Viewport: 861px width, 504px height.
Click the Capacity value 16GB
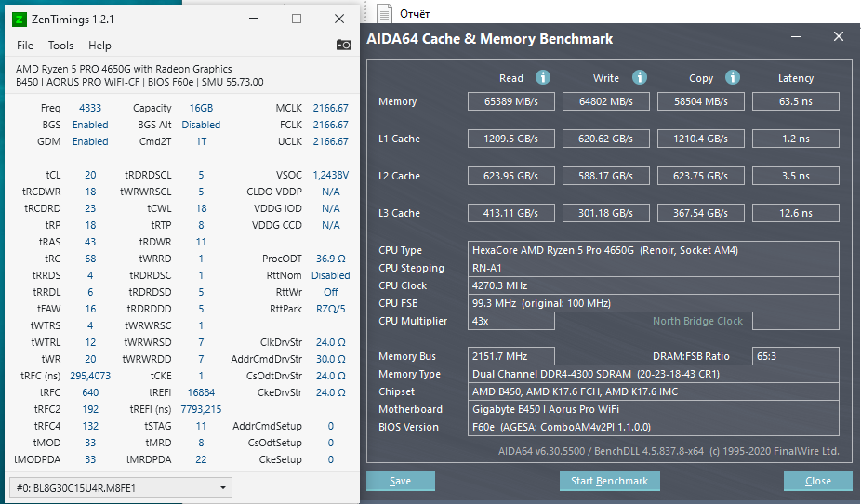tap(201, 108)
